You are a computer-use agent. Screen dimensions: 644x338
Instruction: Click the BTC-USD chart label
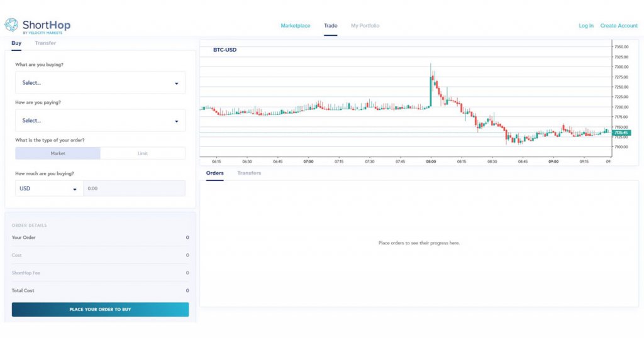pyautogui.click(x=225, y=50)
